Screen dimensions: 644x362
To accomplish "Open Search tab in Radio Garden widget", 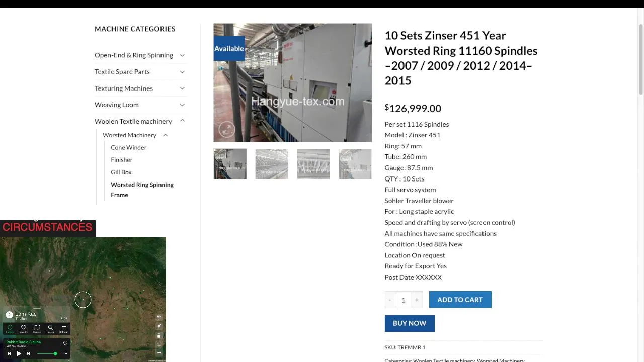I will (50, 329).
